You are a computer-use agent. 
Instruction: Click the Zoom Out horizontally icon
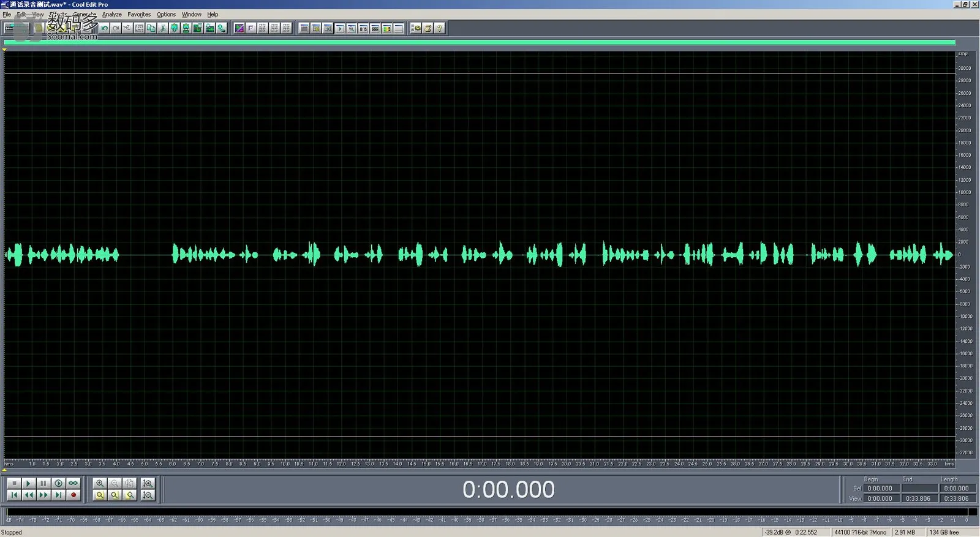(115, 483)
